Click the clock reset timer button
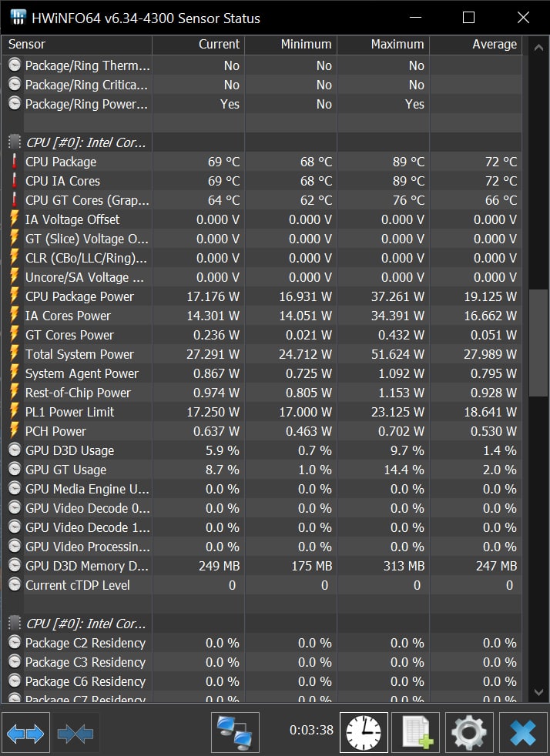 (x=364, y=732)
